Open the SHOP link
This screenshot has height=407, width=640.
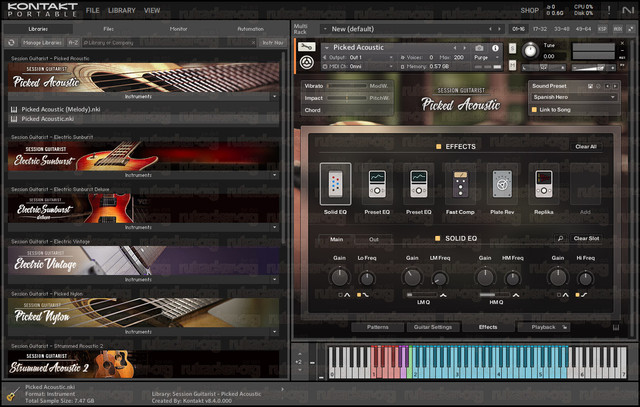pos(529,10)
